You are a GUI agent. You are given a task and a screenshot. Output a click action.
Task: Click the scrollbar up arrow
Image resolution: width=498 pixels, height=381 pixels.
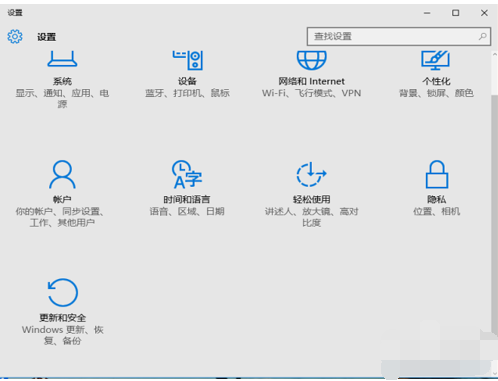(494, 54)
